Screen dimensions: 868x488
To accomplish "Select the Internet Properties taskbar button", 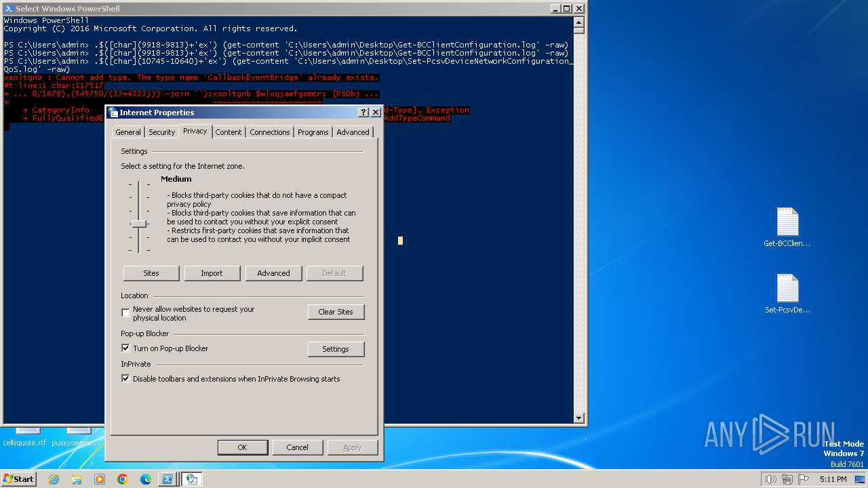I will 192,479.
